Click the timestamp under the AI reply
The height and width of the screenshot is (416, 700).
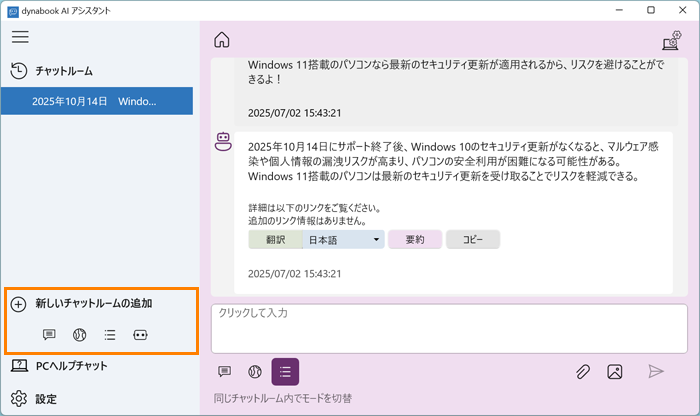pyautogui.click(x=295, y=274)
